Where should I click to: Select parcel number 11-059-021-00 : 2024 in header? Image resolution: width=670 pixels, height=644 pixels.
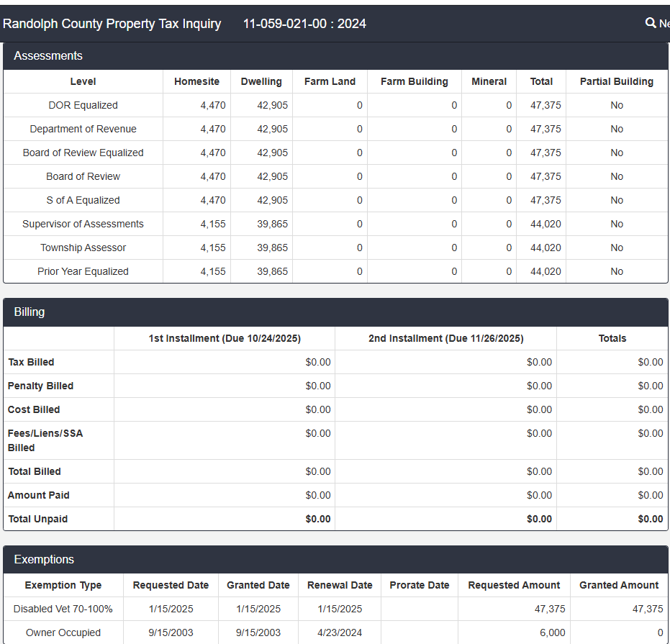click(304, 24)
